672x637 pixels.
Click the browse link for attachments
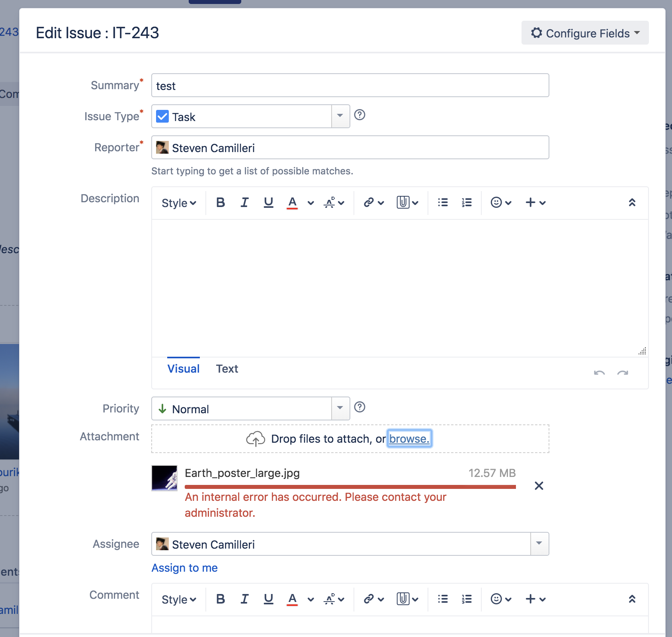(x=409, y=439)
